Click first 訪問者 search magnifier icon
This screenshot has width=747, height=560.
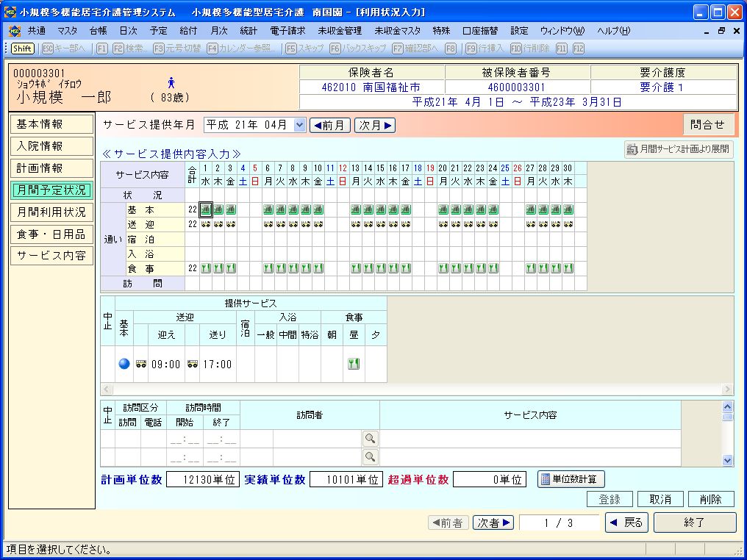[x=371, y=439]
